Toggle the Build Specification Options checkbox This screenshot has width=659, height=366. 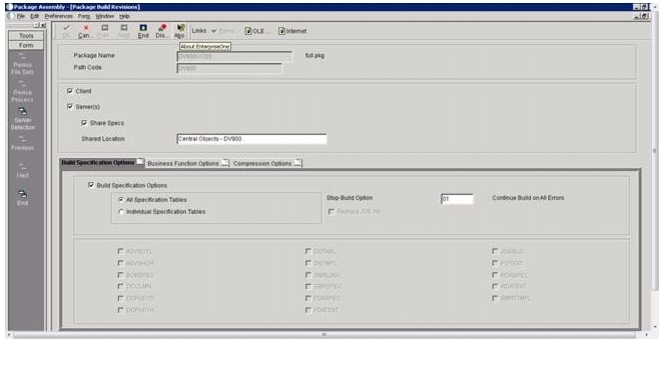pyautogui.click(x=91, y=185)
